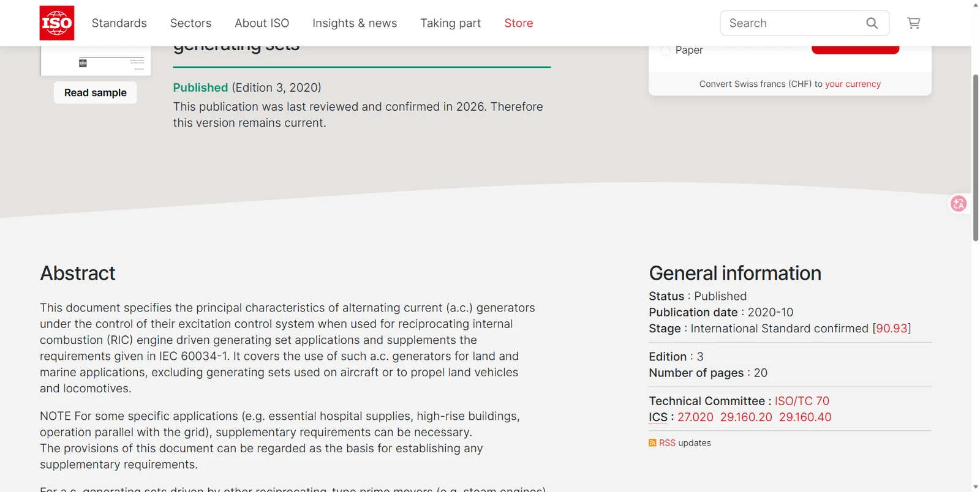Click the 'Abstract' heading
980x492 pixels.
(78, 273)
